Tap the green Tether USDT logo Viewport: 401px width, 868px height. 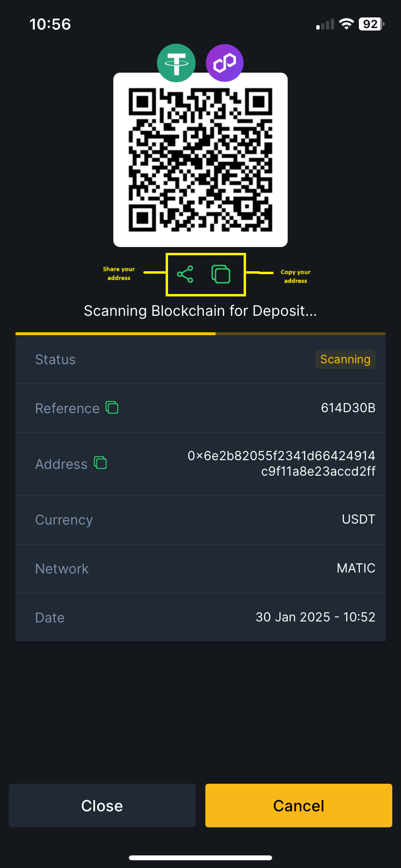[x=176, y=63]
